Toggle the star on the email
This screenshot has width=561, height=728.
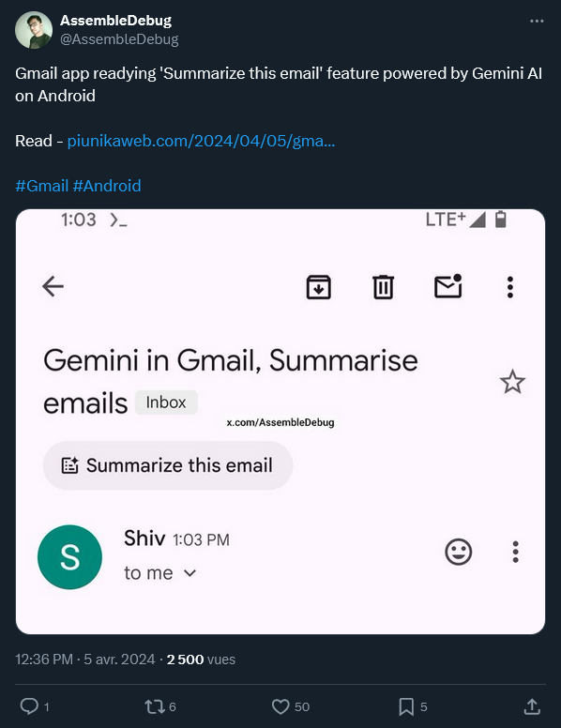pos(512,382)
